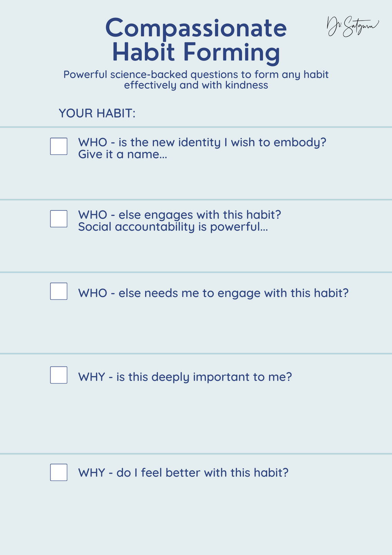The width and height of the screenshot is (392, 555).
Task: Click the answer area under 'deeply important to me'
Action: click(196, 418)
